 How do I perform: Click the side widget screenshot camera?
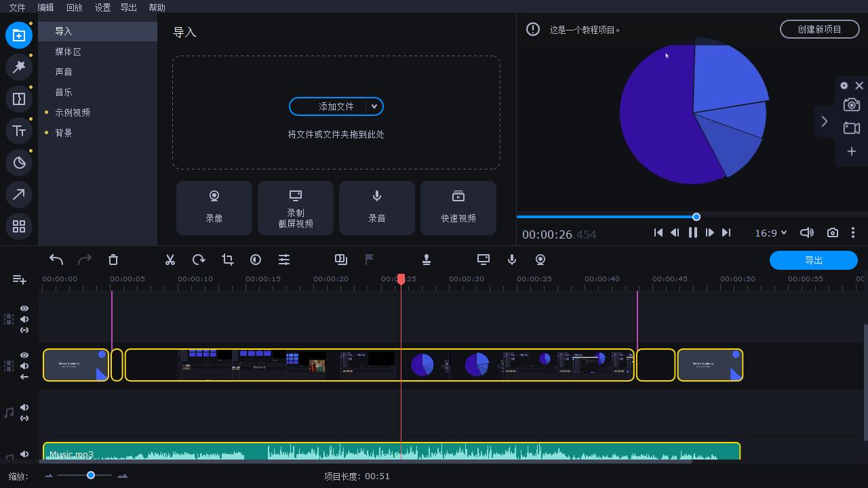(x=852, y=105)
